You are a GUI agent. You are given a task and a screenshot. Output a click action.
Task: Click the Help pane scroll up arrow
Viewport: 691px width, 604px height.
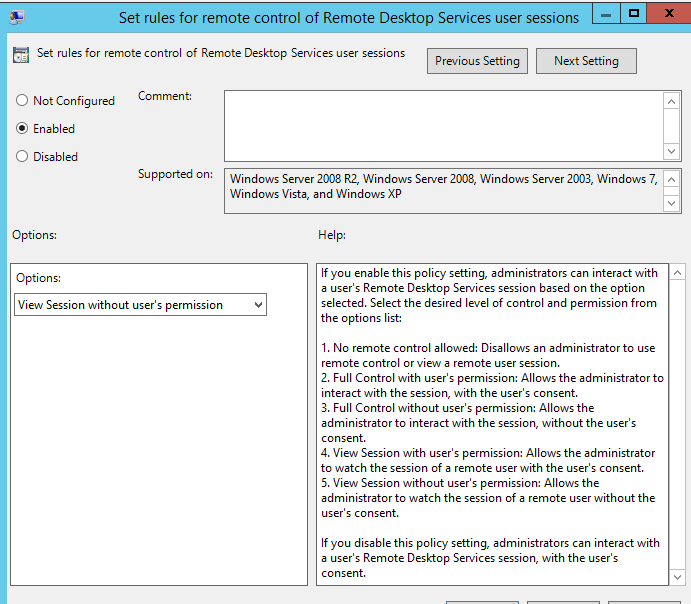pyautogui.click(x=677, y=273)
